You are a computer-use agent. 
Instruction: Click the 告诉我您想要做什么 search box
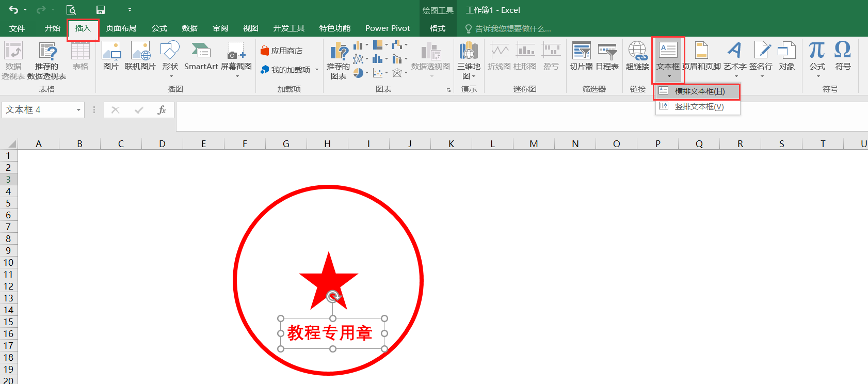(x=508, y=28)
